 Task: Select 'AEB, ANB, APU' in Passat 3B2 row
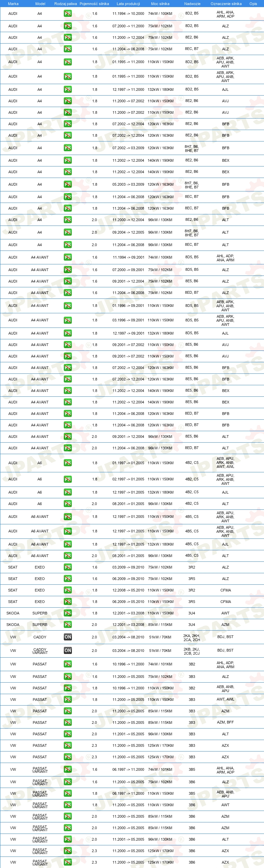(226, 689)
